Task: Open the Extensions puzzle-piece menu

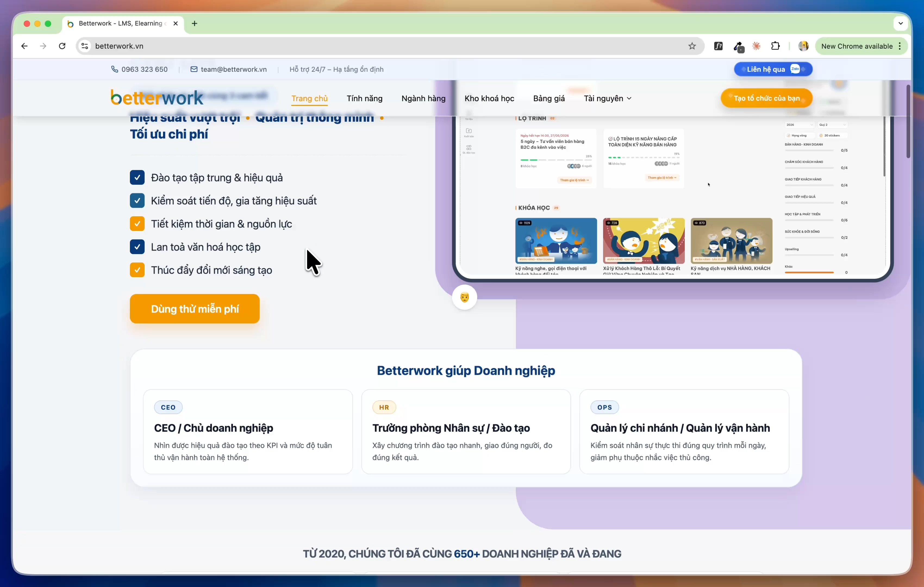Action: click(x=775, y=46)
